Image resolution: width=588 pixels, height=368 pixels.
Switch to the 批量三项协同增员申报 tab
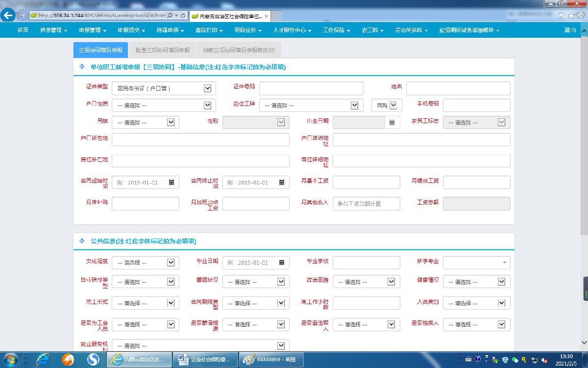click(x=162, y=50)
